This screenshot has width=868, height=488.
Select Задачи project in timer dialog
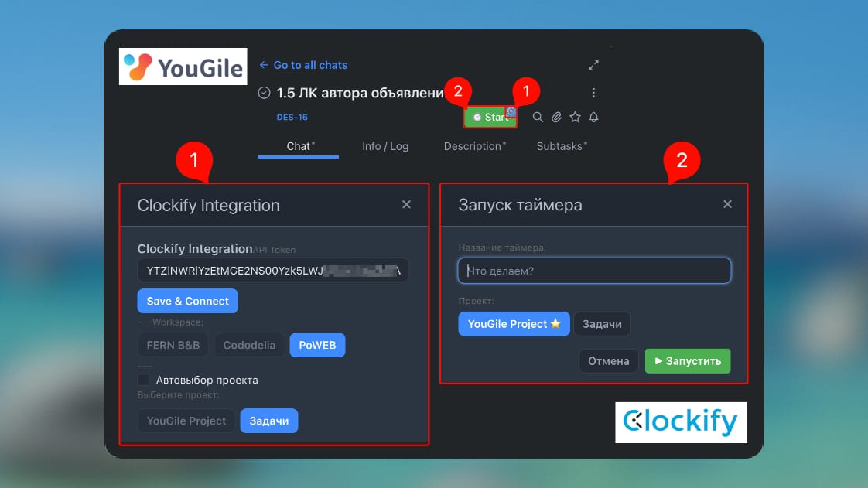coord(602,324)
